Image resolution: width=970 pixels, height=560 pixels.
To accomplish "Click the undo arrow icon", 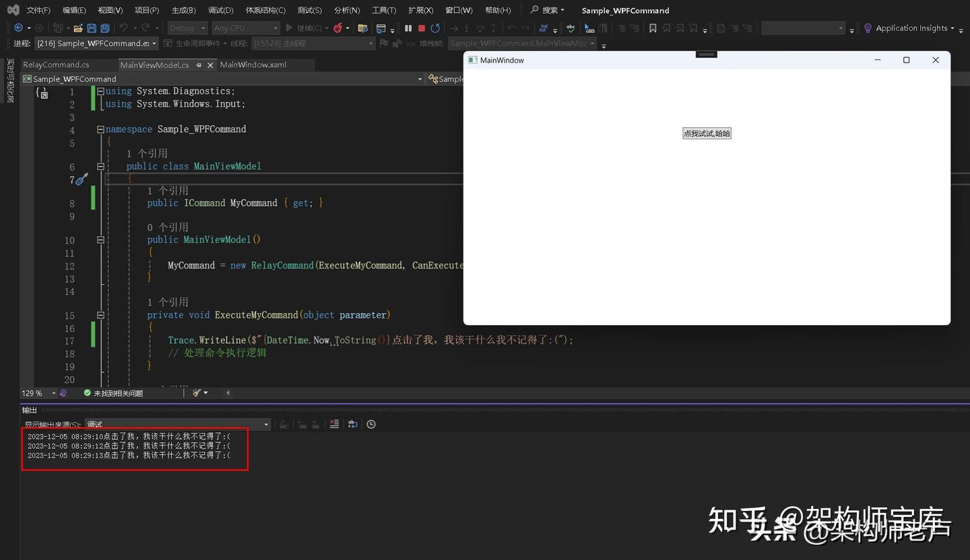I will click(123, 28).
